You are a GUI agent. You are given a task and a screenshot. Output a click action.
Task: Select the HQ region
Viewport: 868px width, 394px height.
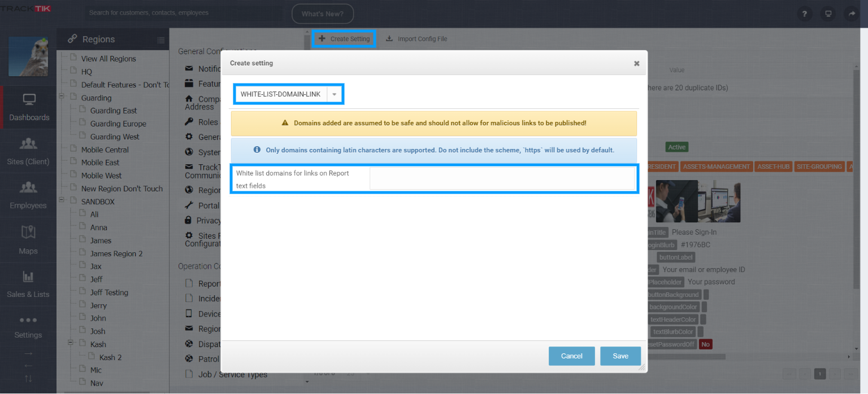(x=86, y=72)
